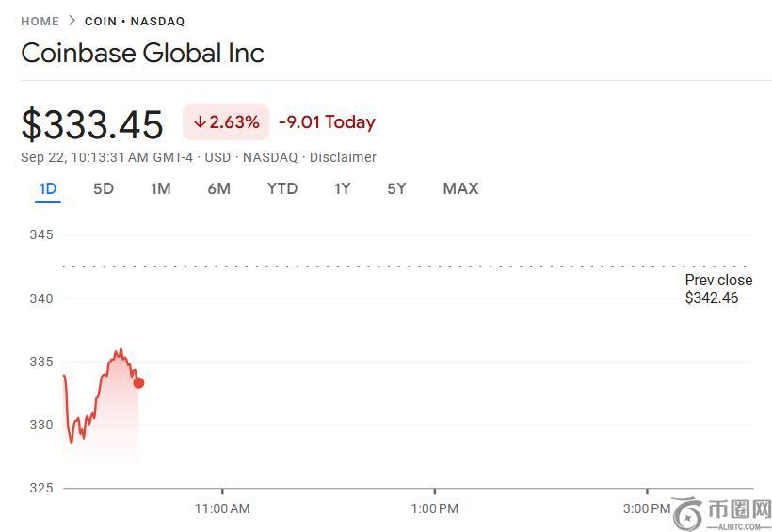Viewport: 772px width, 532px height.
Task: Click the red down-arrow percentage badge
Action: click(226, 122)
